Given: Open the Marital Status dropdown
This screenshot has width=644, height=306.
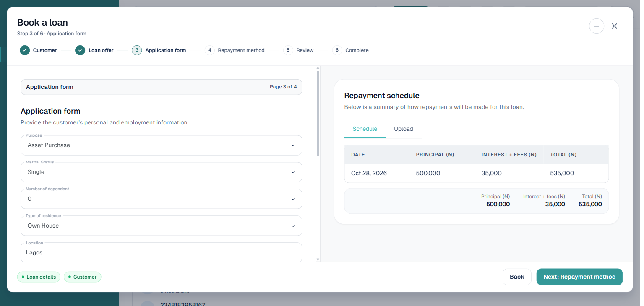Looking at the screenshot, I should click(162, 172).
